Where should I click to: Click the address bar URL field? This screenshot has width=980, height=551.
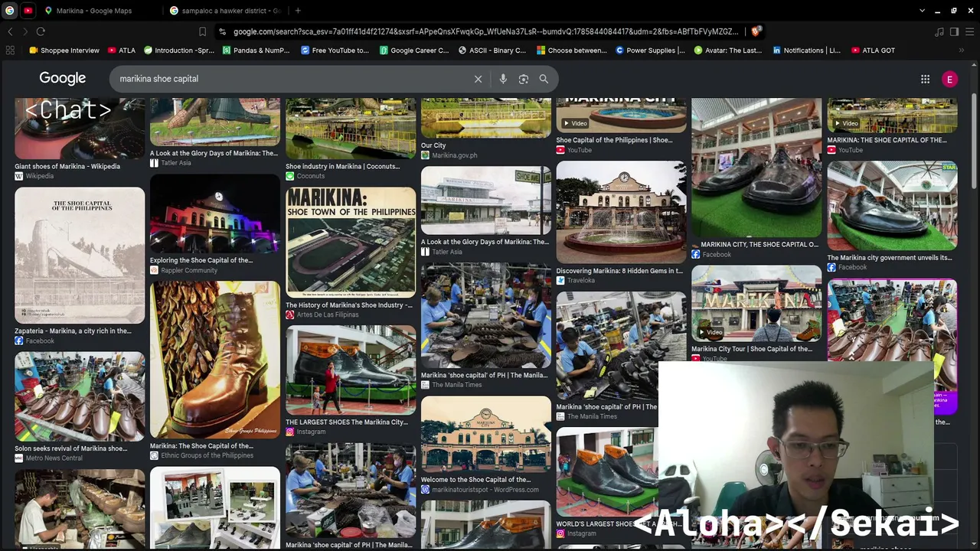tap(485, 31)
